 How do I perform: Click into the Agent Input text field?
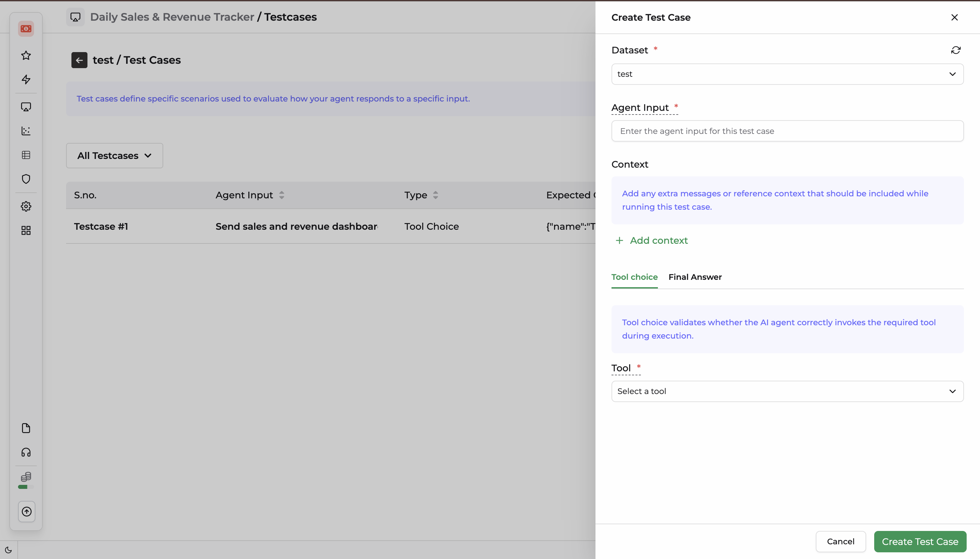click(787, 131)
